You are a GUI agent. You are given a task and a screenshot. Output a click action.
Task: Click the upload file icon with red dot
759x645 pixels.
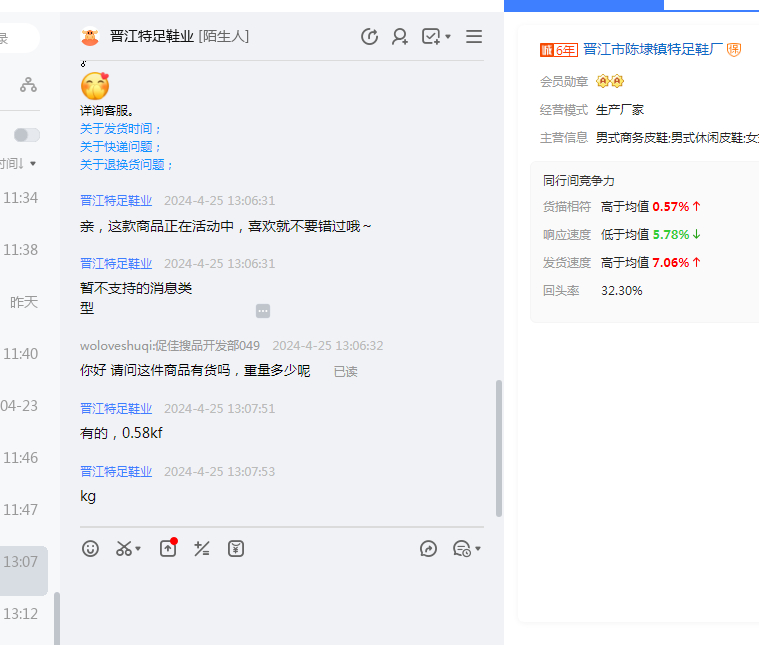(168, 548)
